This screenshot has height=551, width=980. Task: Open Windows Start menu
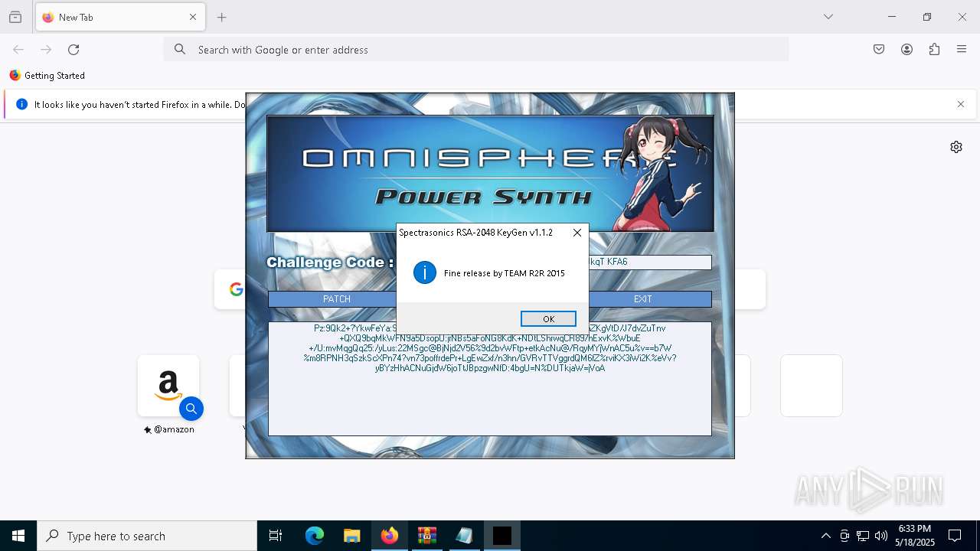tap(18, 536)
